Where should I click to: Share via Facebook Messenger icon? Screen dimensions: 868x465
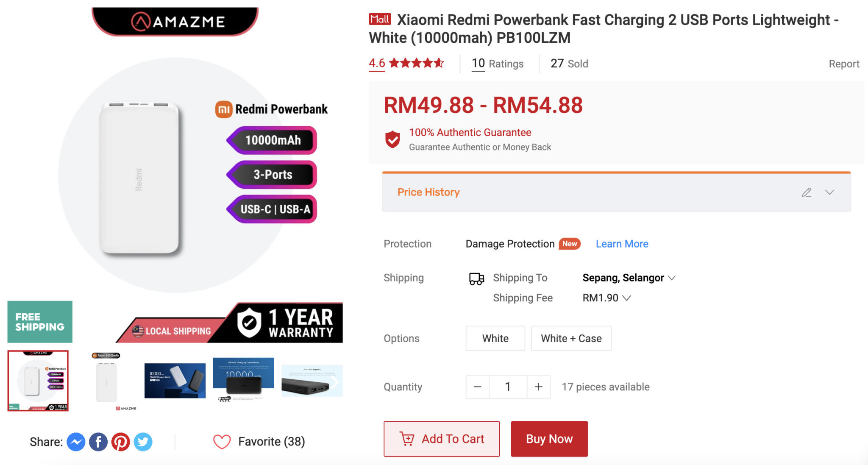76,442
